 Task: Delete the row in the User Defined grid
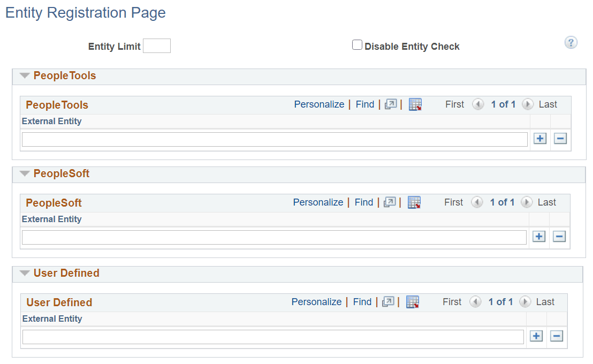[556, 336]
